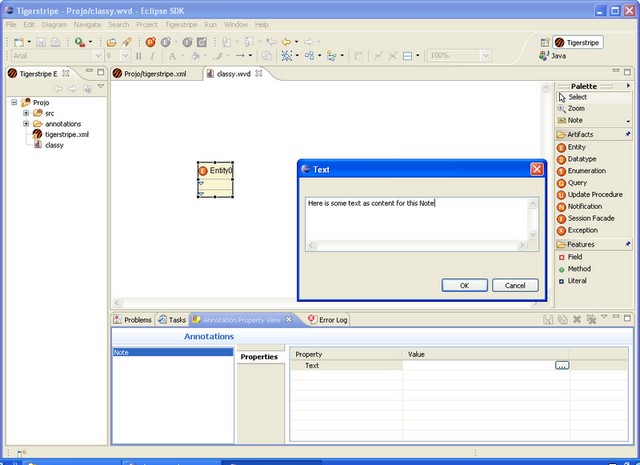Click OK in the Text dialog
The width and height of the screenshot is (640, 465).
[x=464, y=285]
